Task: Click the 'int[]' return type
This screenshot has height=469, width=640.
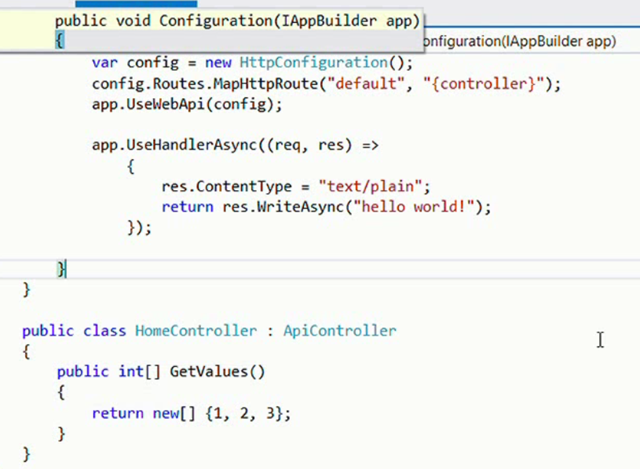Action: 140,372
